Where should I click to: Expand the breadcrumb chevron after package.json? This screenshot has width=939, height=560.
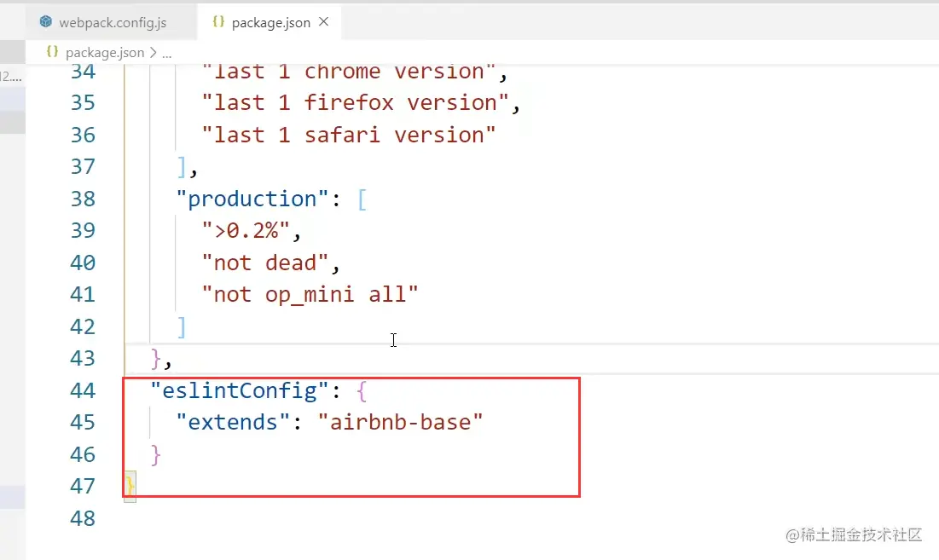pos(154,52)
